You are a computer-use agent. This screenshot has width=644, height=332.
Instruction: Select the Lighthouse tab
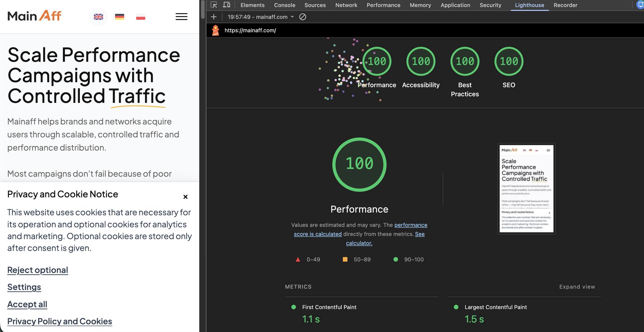coord(530,5)
